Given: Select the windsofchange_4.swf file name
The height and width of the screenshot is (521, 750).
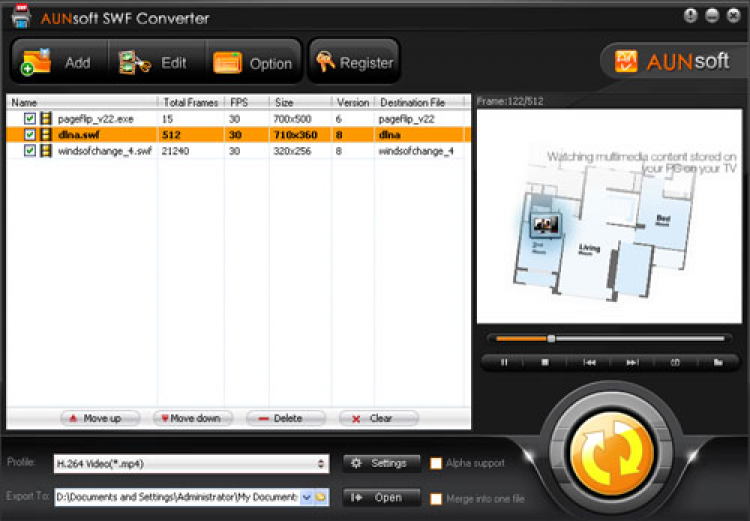Looking at the screenshot, I should coord(105,151).
